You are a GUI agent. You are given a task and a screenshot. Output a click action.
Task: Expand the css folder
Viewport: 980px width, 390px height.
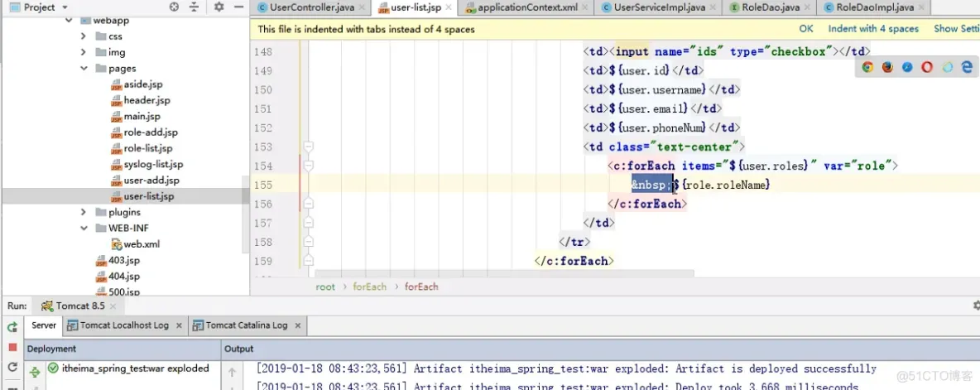click(x=83, y=36)
